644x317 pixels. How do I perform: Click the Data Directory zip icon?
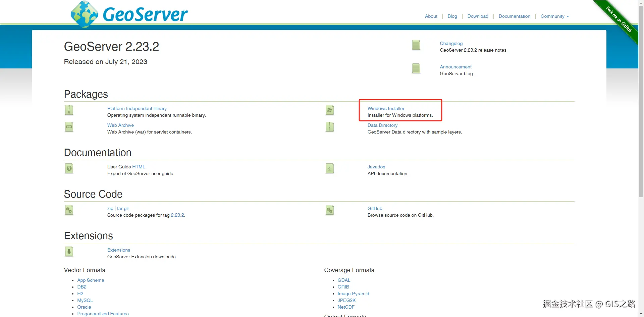click(x=330, y=127)
